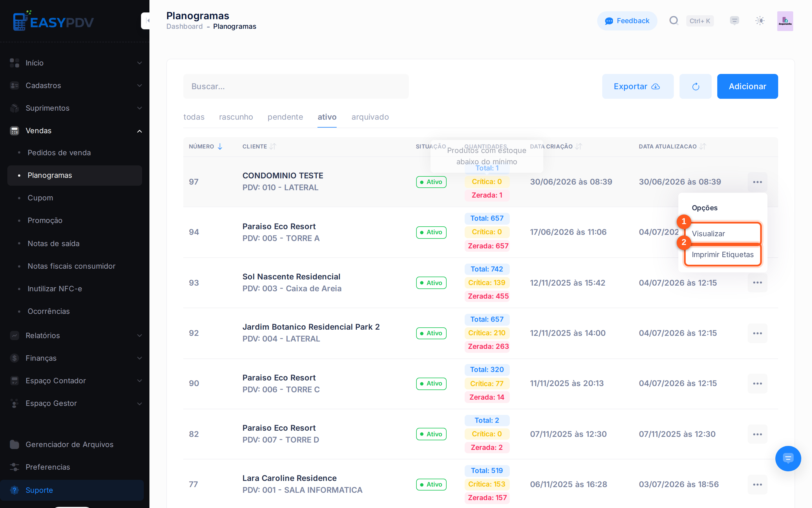Select the ativo tab
Viewport: 812px width, 508px height.
point(327,117)
